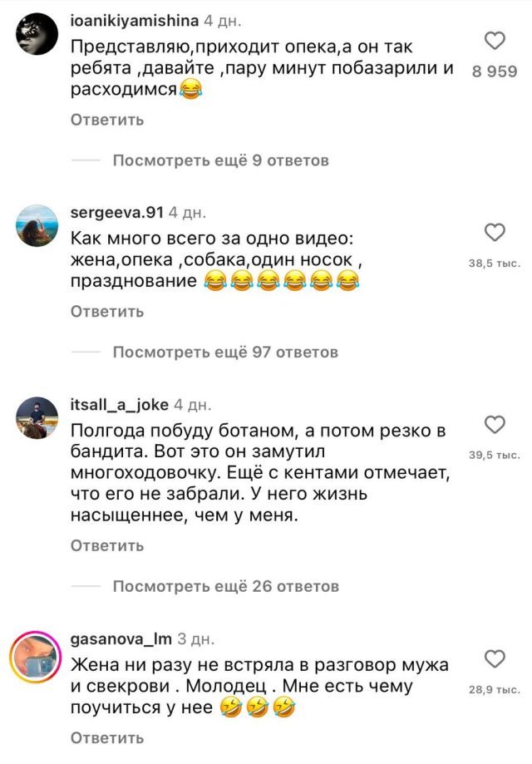The image size is (532, 764).
Task: Like the itsall_a_joke comment
Action: click(495, 424)
